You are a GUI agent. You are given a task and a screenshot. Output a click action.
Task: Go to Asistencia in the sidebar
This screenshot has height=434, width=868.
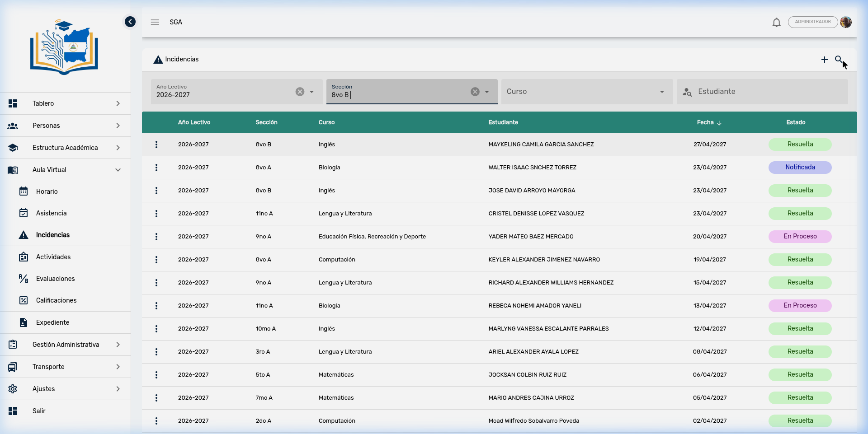tap(51, 213)
